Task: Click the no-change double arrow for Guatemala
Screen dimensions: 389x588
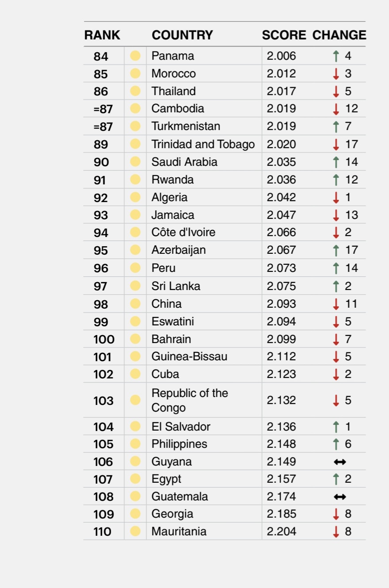Action: point(339,497)
